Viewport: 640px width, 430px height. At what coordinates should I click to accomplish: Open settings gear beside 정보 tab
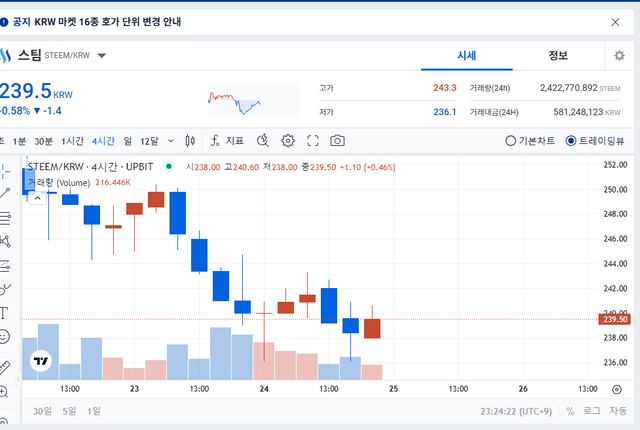(619, 55)
